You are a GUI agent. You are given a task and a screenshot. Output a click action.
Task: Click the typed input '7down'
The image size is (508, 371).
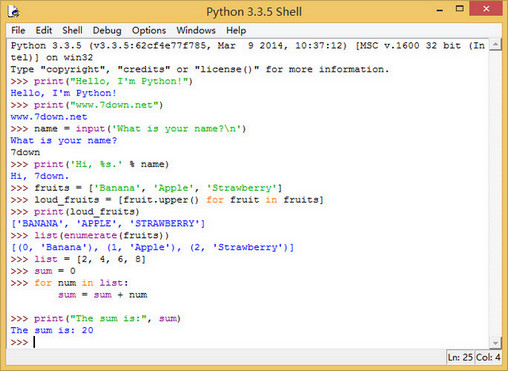coord(25,152)
